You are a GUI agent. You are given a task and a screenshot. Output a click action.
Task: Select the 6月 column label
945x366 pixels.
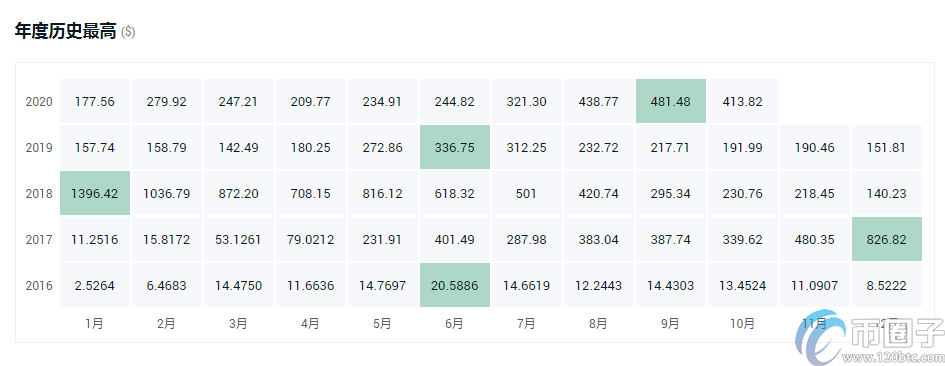point(454,324)
